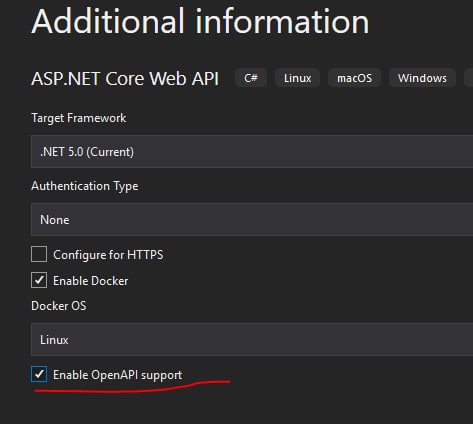Click the Linux platform tag

tap(297, 78)
